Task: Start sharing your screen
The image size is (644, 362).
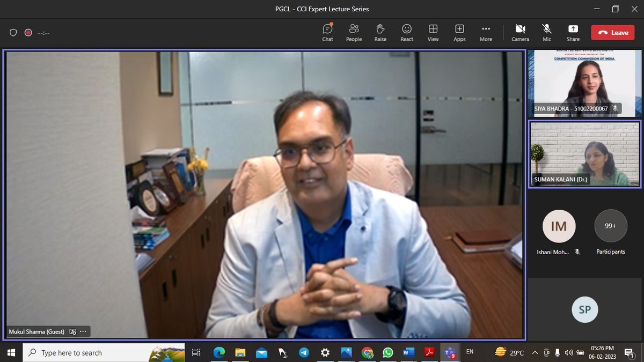Action: 573,32
